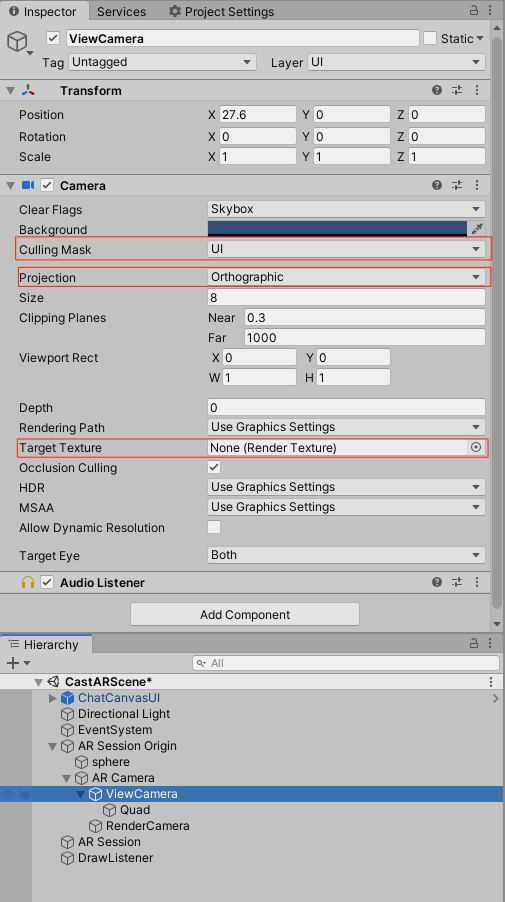Switch to the Inspector tab
This screenshot has width=505, height=902.
click(44, 11)
